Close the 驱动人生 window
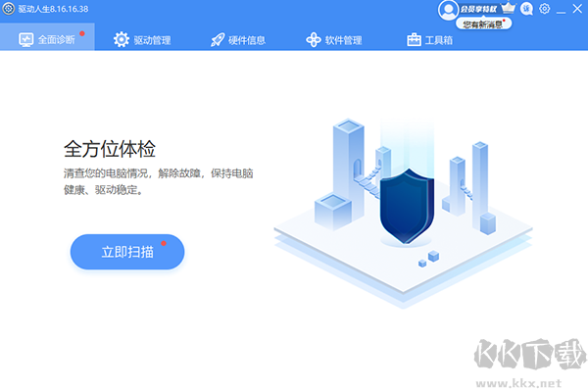588x390 pixels. coord(577,9)
